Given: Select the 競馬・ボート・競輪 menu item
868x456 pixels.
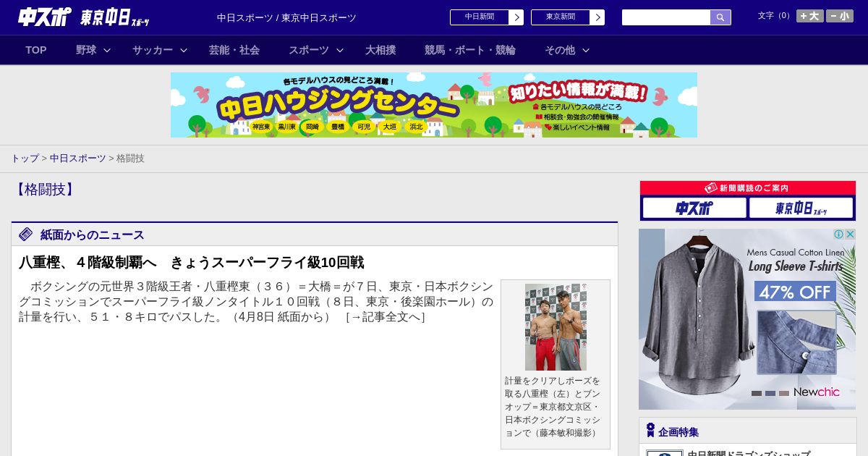Looking at the screenshot, I should [470, 50].
